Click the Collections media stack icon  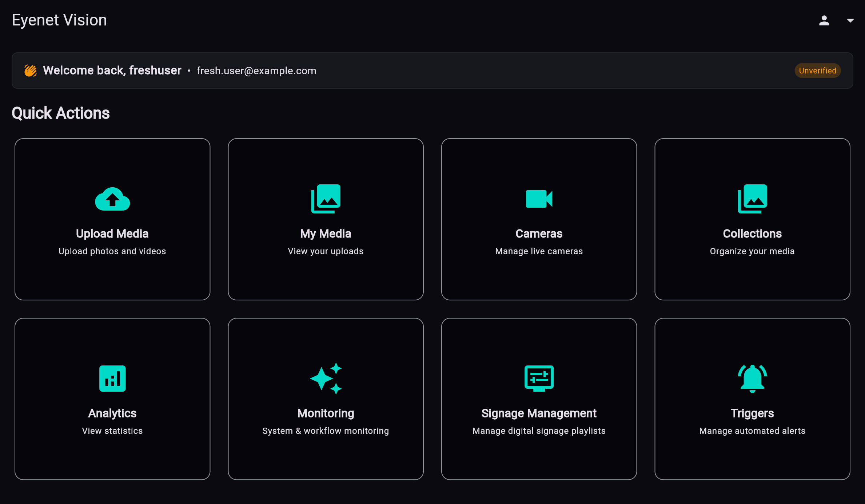pos(752,199)
